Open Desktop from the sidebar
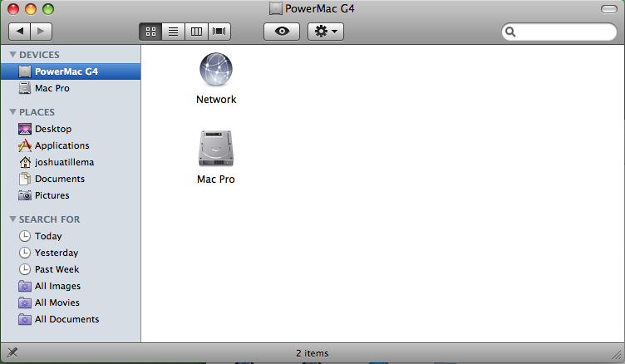Screen dimensions: 625x364 [x=71, y=129]
